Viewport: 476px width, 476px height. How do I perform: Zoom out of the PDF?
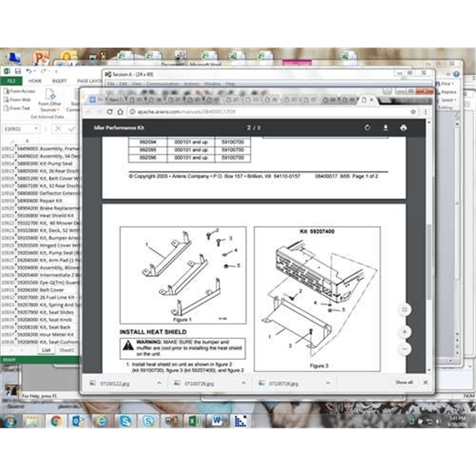(405, 349)
